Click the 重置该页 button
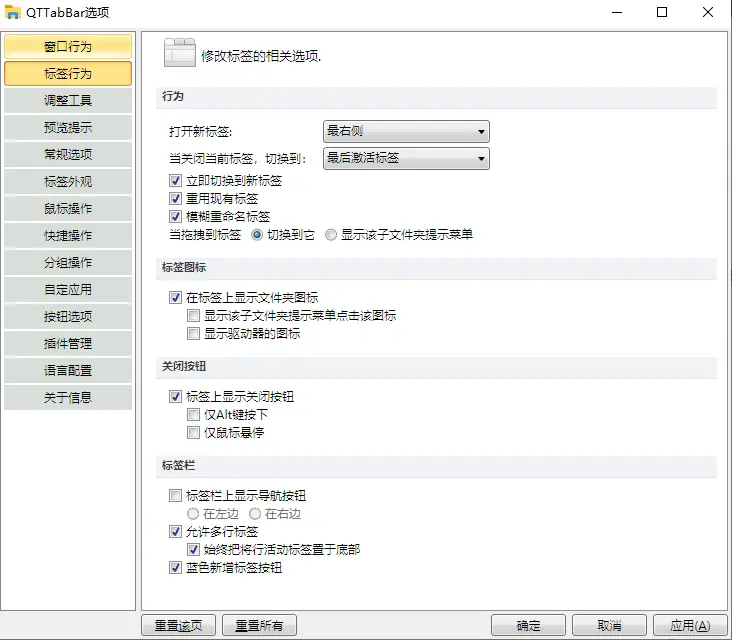The height and width of the screenshot is (640, 732). [x=179, y=625]
